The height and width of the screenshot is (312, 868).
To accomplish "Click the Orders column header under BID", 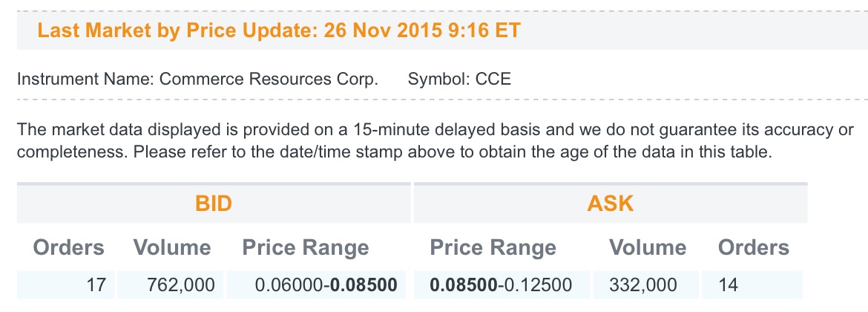I will coord(68,247).
